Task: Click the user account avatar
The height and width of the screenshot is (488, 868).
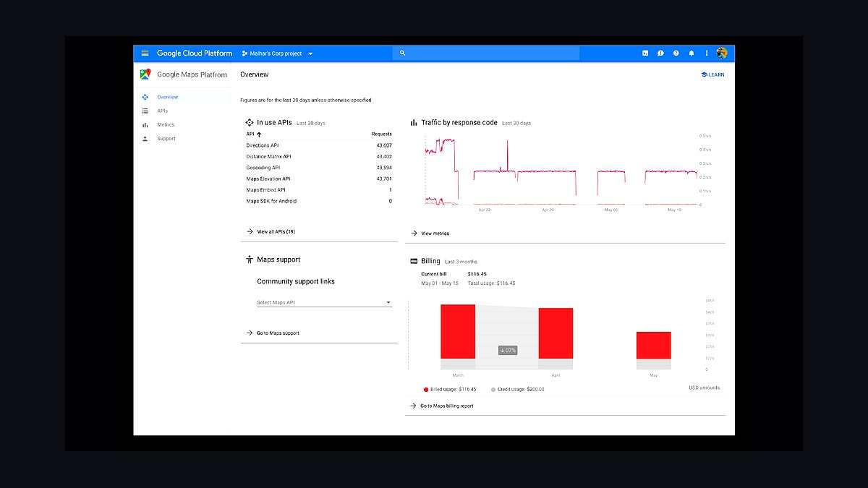Action: [x=722, y=53]
